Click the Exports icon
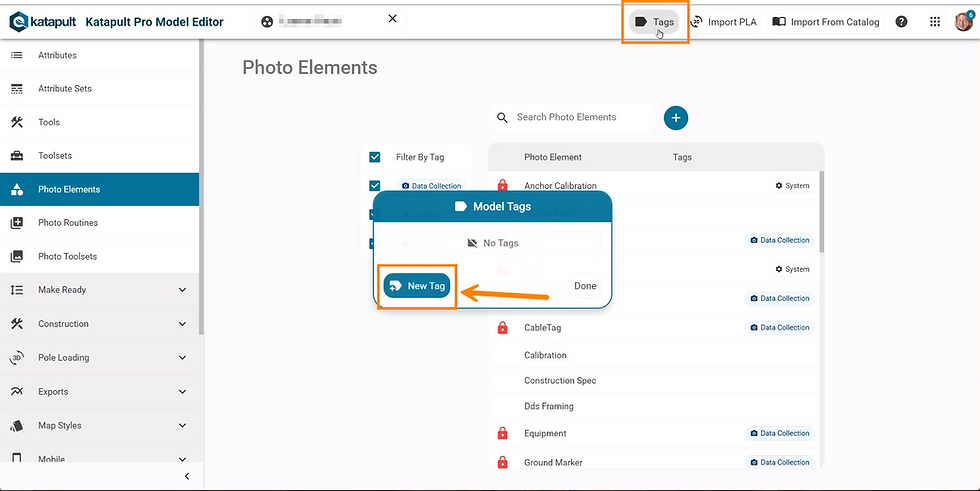The width and height of the screenshot is (980, 491). 17,392
